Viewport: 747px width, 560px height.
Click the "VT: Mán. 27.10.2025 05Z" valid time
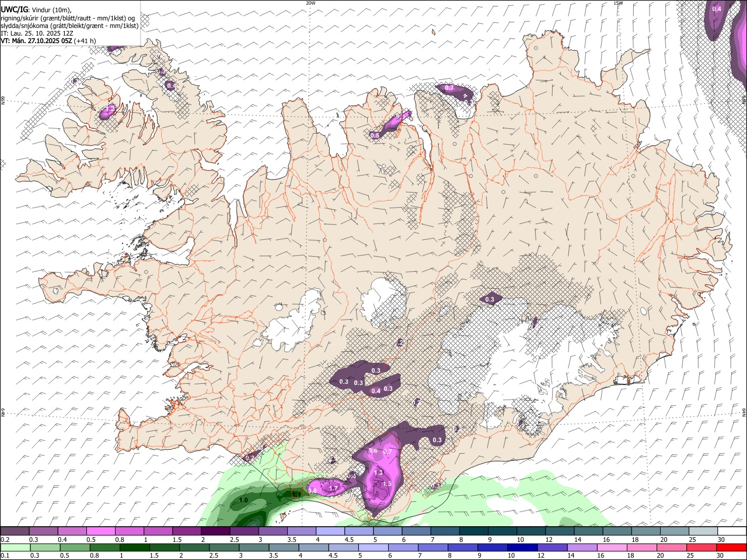[x=36, y=41]
